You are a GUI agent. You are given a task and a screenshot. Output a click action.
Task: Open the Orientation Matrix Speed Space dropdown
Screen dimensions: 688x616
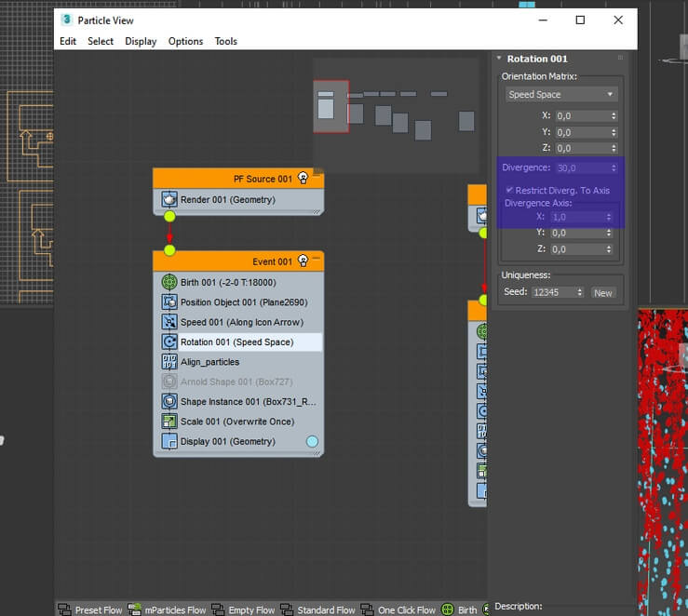click(x=561, y=94)
